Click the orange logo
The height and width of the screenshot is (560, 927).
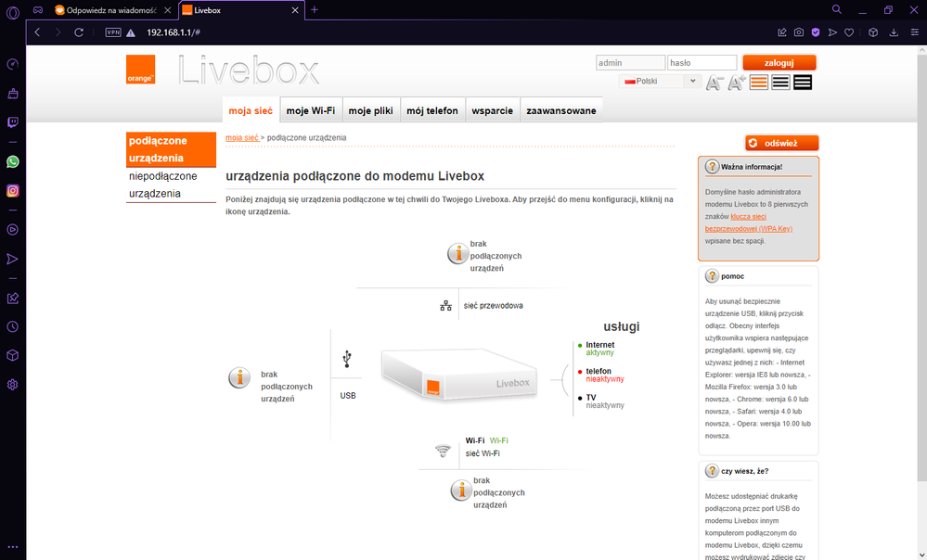point(141,70)
